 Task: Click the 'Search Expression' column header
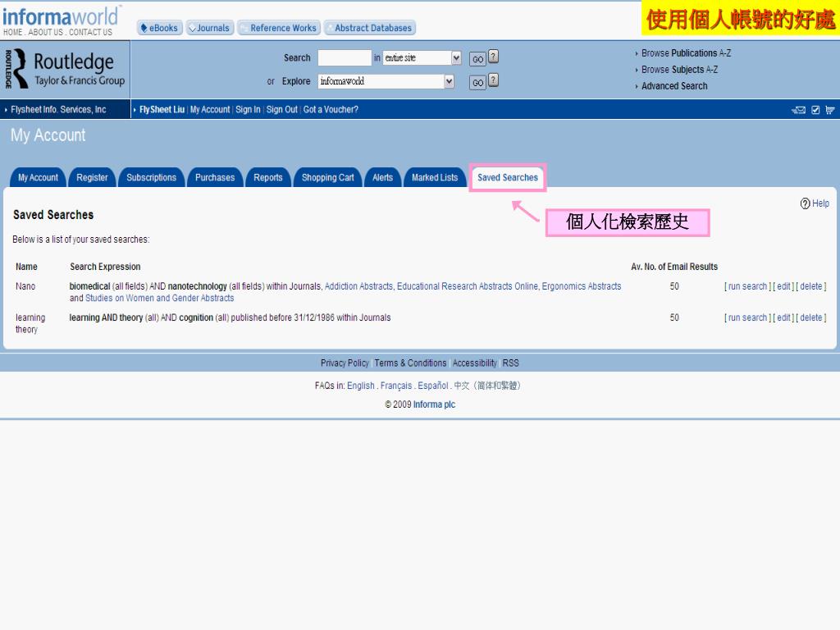click(105, 267)
